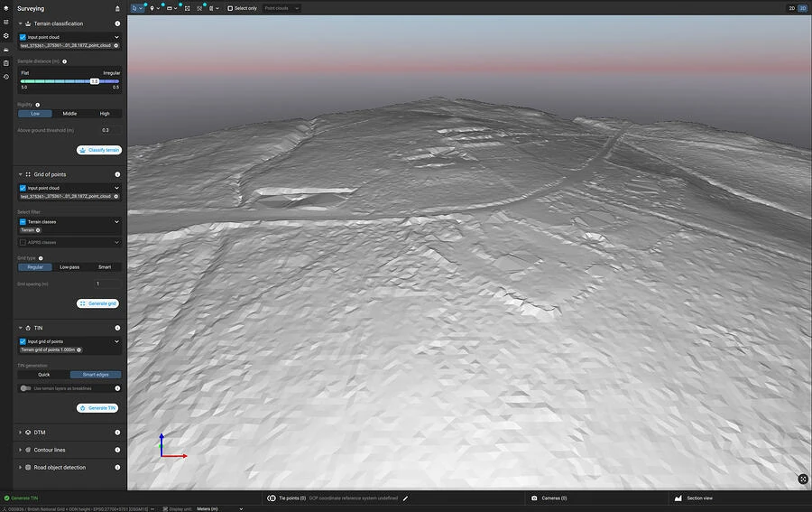Remove the Terrain class filter tag
This screenshot has width=812, height=512.
point(38,230)
